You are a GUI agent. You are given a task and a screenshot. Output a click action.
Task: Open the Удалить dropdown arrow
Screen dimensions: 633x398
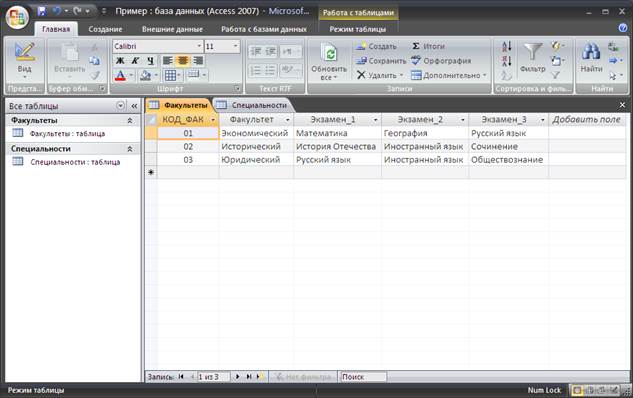pyautogui.click(x=401, y=75)
